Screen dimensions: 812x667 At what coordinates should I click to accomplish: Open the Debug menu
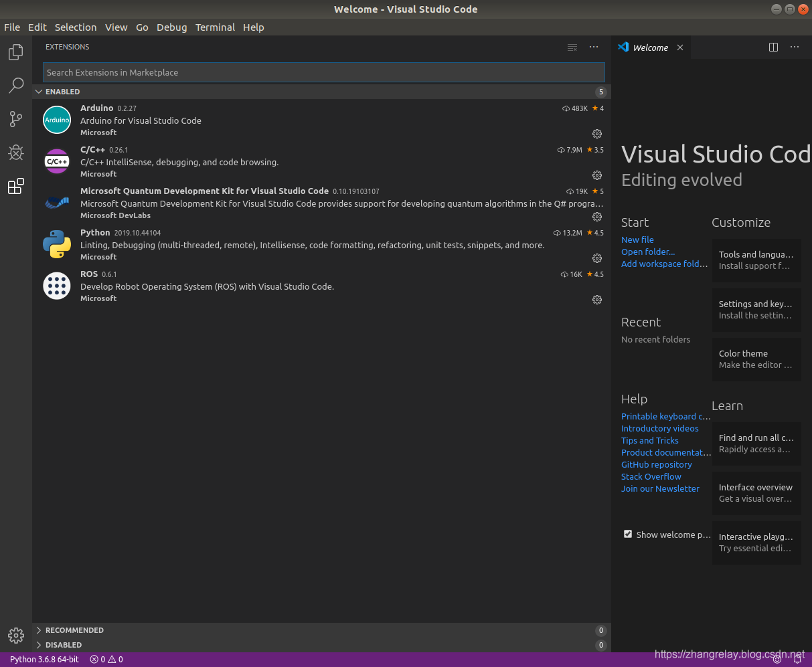pos(172,27)
